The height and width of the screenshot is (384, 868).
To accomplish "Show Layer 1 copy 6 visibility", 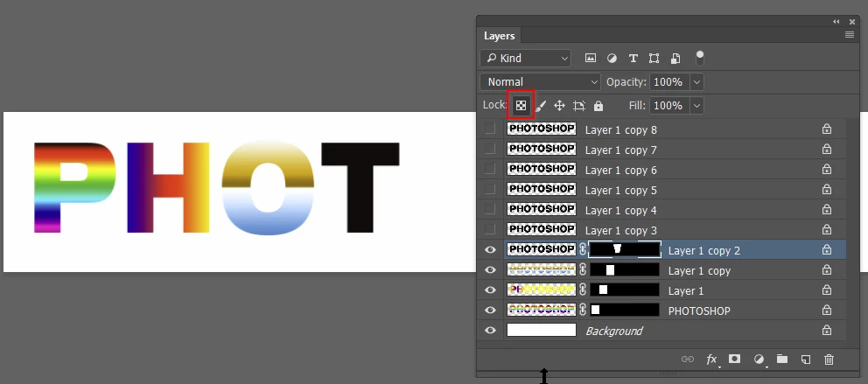I will (490, 169).
